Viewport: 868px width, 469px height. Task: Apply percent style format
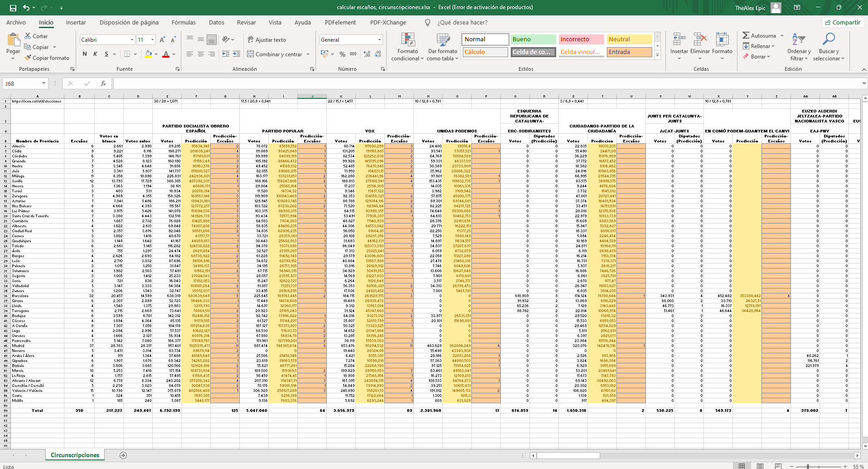tap(342, 54)
